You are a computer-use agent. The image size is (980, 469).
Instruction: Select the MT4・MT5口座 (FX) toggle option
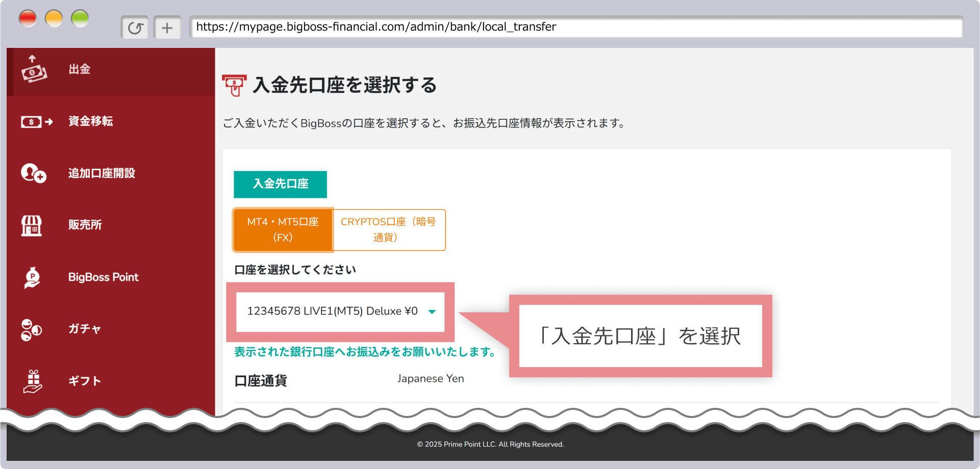(x=283, y=229)
